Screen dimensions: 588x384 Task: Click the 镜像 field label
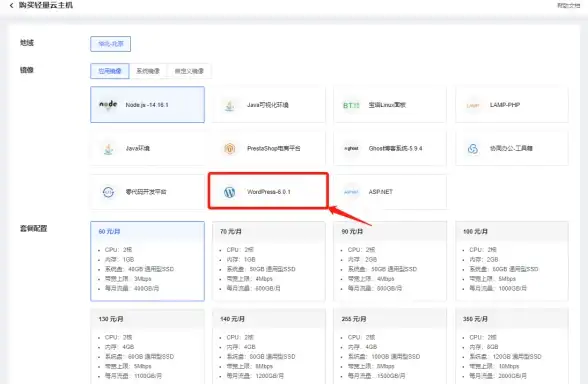coord(27,70)
